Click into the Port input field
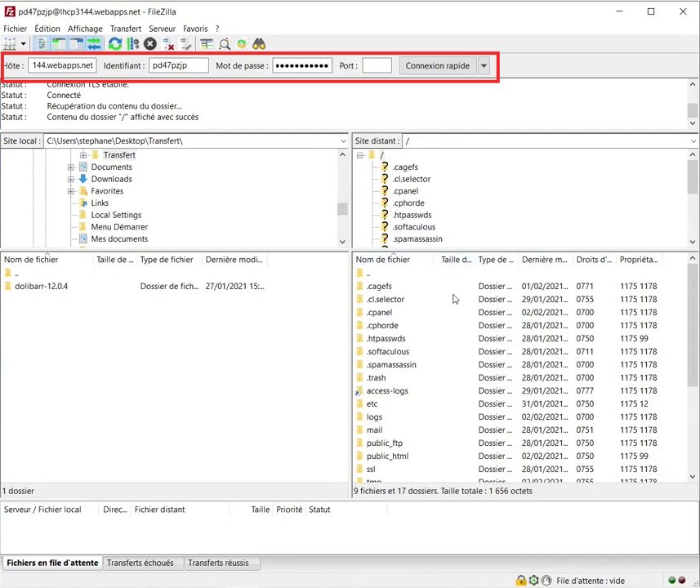Image resolution: width=700 pixels, height=588 pixels. click(377, 66)
